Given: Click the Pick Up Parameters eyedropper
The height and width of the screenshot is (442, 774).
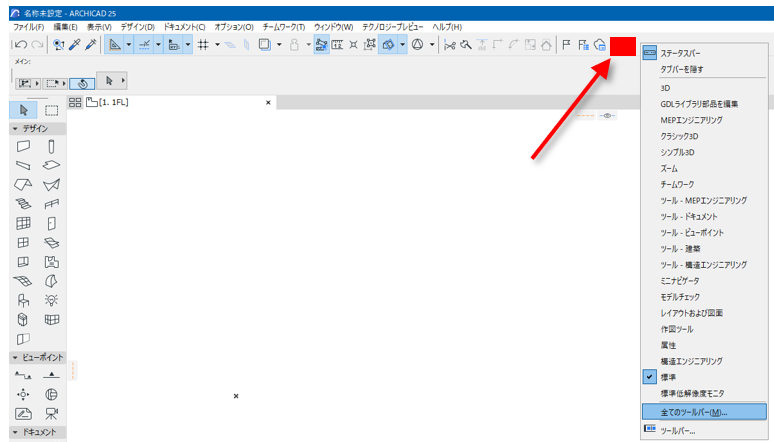Looking at the screenshot, I should click(75, 45).
